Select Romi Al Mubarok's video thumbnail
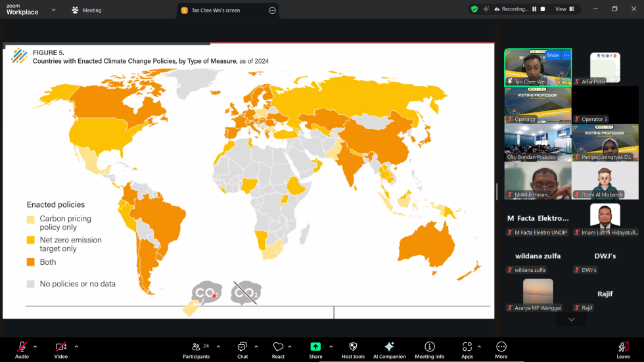The image size is (644, 362). click(605, 181)
